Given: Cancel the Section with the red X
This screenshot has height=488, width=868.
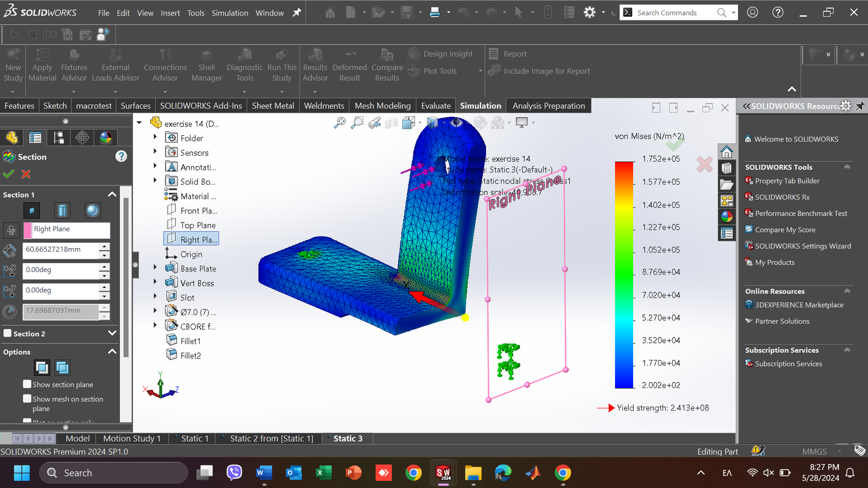Looking at the screenshot, I should [26, 174].
